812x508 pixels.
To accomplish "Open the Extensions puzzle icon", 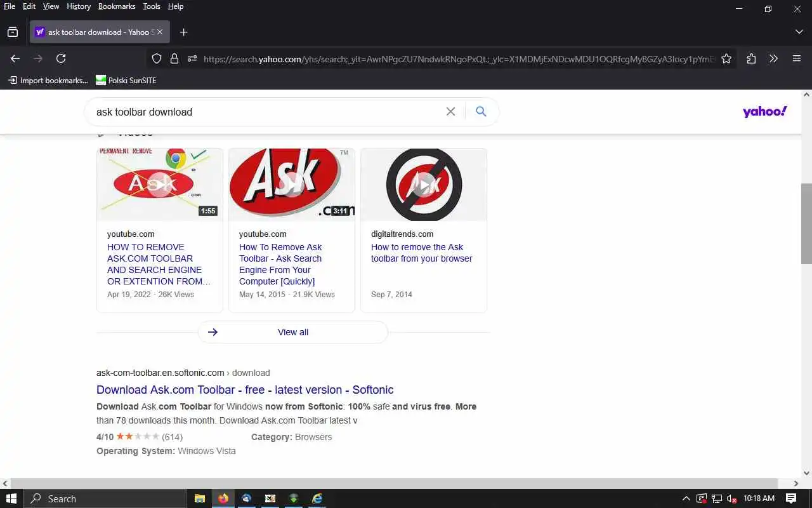I will pyautogui.click(x=751, y=58).
